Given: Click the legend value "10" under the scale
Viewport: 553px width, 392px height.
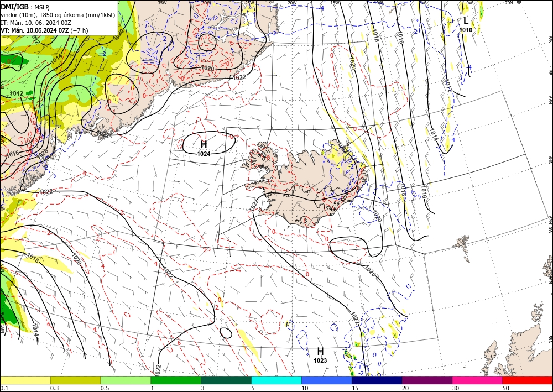Looking at the screenshot, I should coord(304,388).
